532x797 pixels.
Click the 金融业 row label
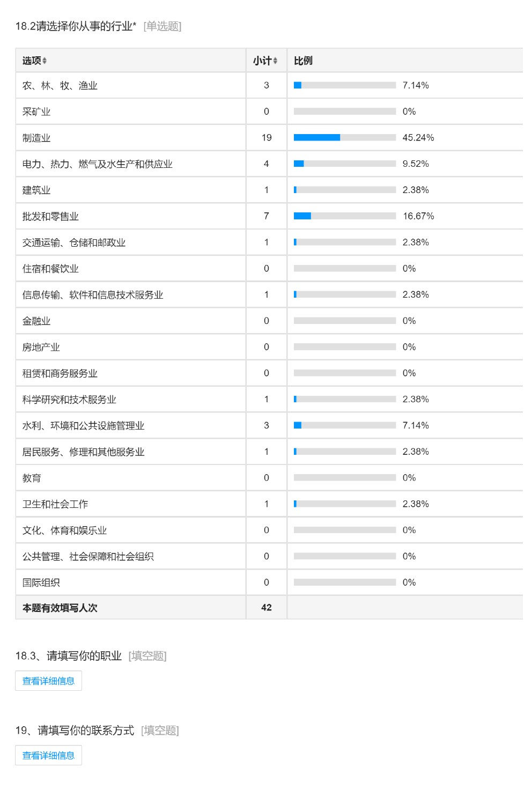pos(36,321)
